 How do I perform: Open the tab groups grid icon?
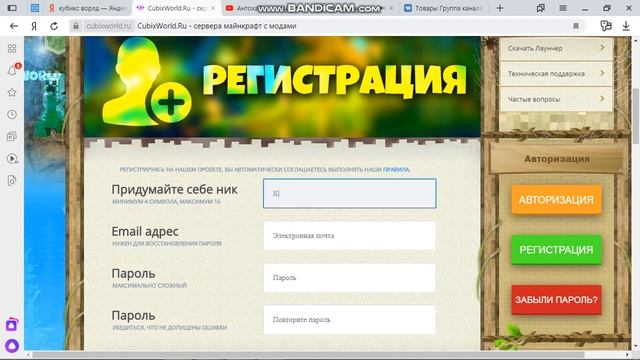click(x=35, y=8)
